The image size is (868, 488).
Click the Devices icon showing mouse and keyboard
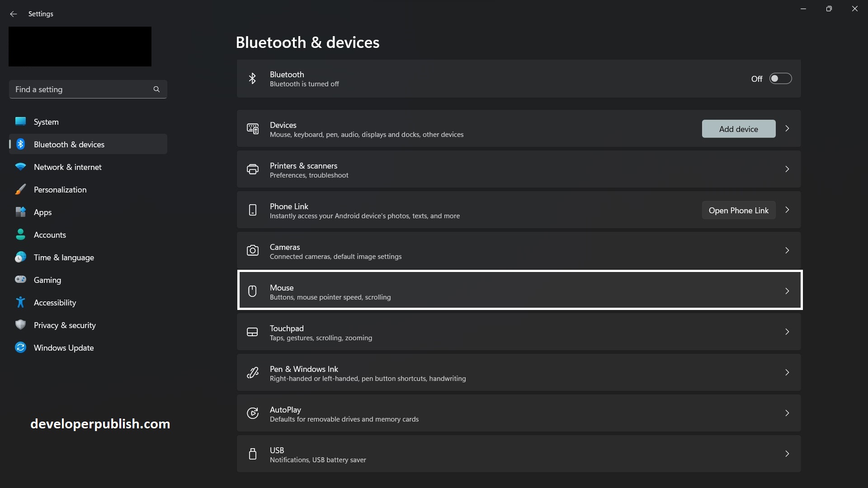point(253,129)
